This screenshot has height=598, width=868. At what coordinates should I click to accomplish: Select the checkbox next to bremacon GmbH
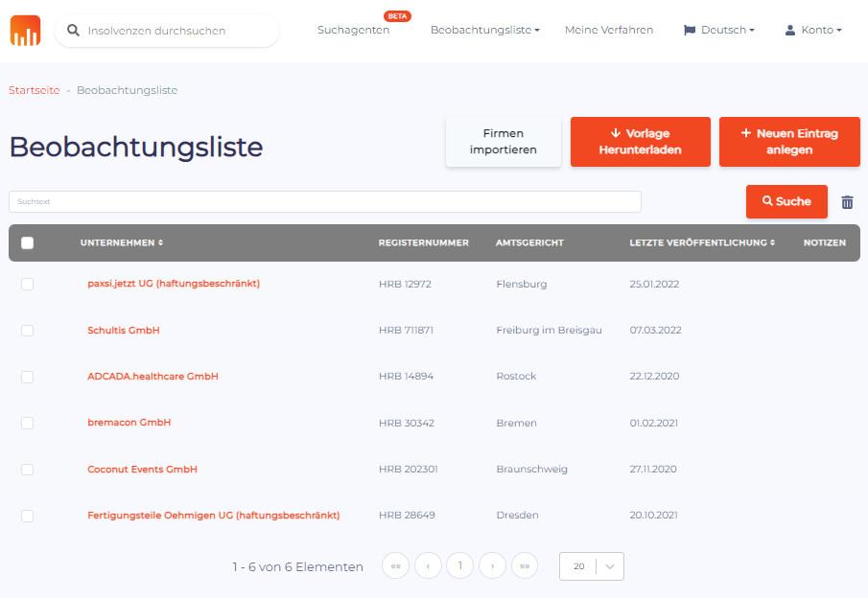(27, 423)
